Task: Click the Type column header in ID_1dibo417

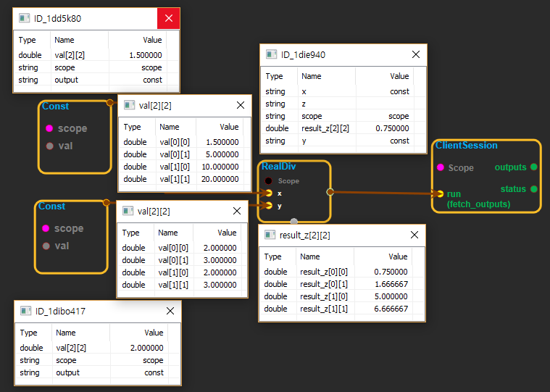Action: click(x=28, y=333)
